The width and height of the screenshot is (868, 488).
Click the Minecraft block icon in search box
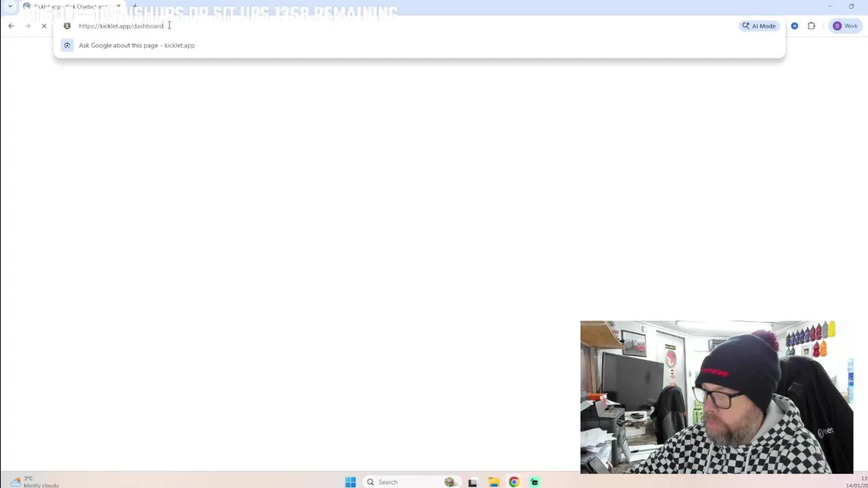[450, 482]
